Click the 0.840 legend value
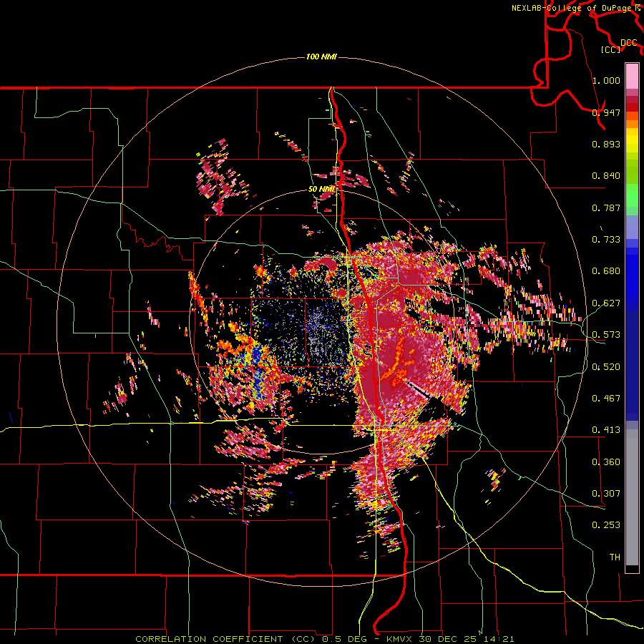This screenshot has width=644, height=644. pos(606,176)
